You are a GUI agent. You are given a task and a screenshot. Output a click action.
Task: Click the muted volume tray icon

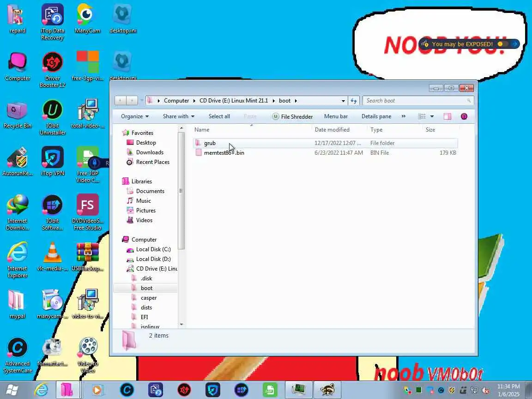pos(486,390)
